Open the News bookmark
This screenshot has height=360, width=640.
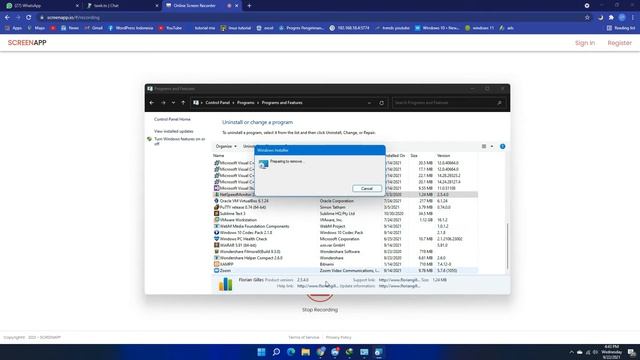pos(70,28)
